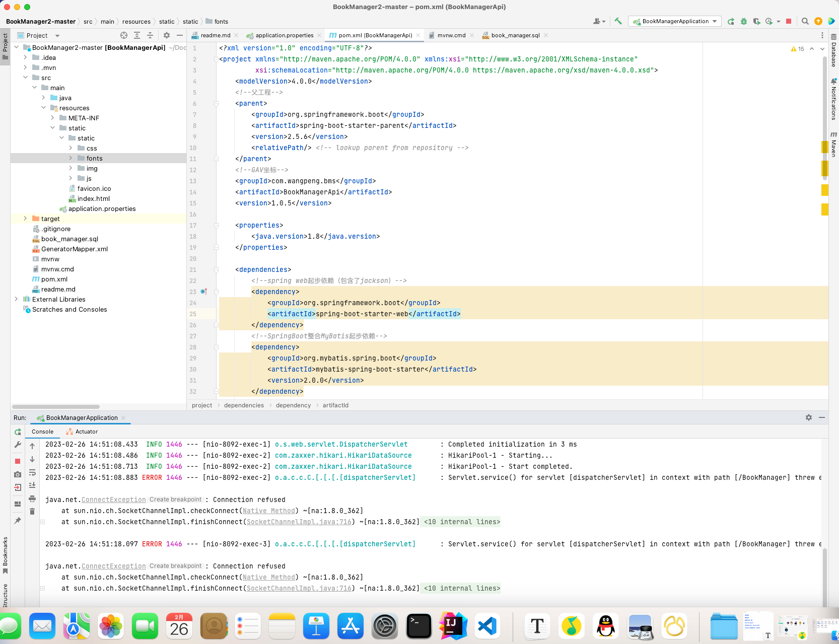Click first Create breakpoint link

coord(175,499)
